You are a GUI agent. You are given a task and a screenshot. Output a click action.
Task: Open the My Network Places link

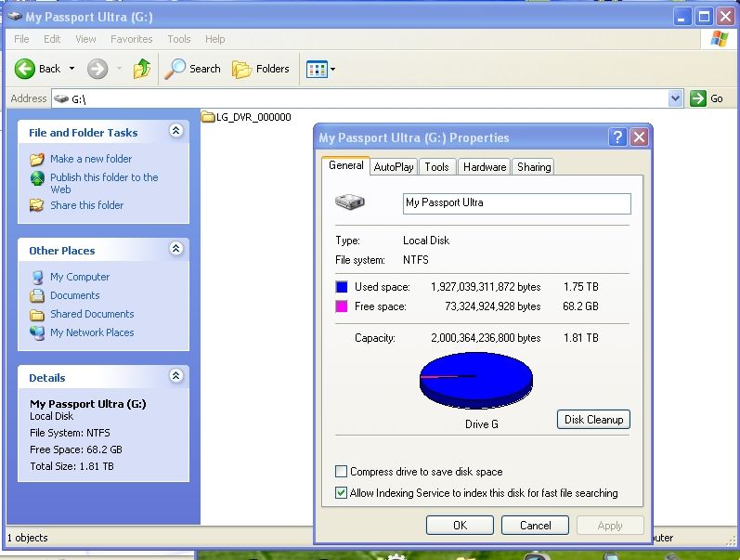click(x=92, y=332)
